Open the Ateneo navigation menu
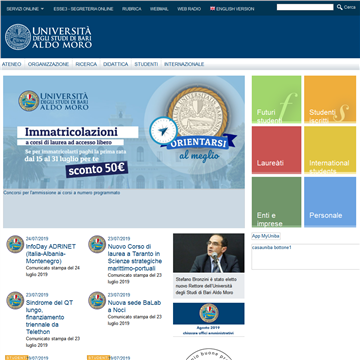 click(12, 64)
